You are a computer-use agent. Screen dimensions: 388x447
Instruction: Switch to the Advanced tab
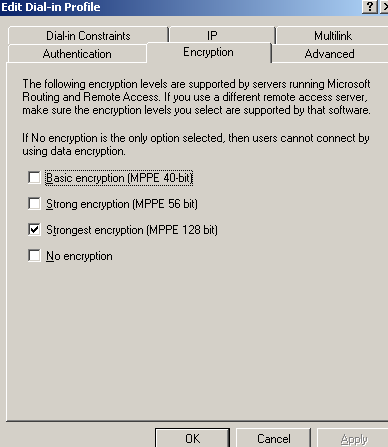coord(330,54)
